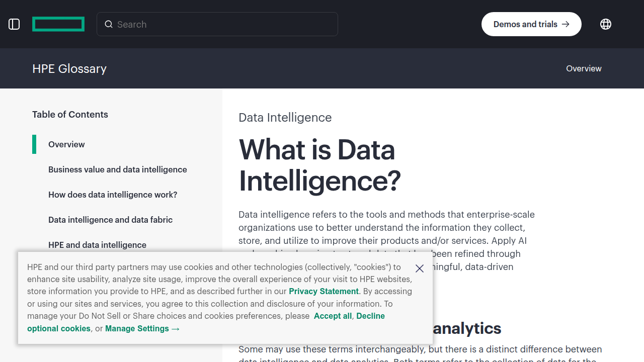
Task: Click the Table of Contents title
Action: tap(70, 114)
